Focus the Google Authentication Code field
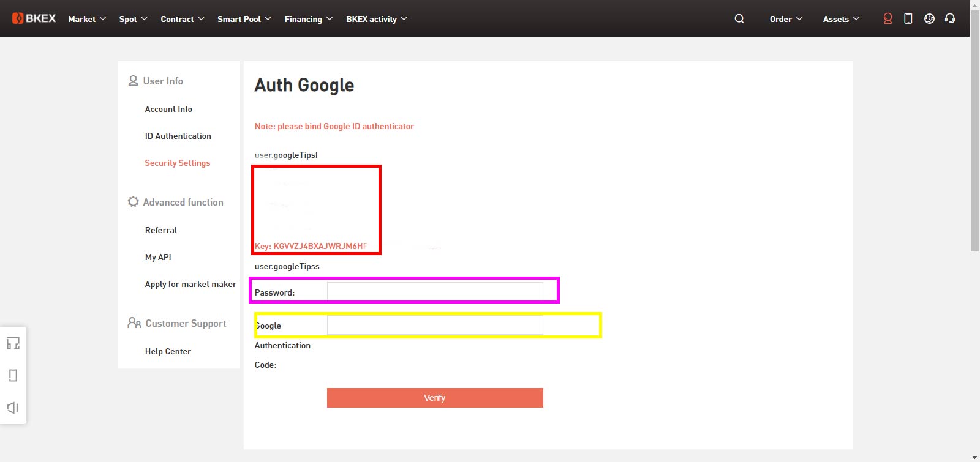The width and height of the screenshot is (980, 462). tap(435, 325)
